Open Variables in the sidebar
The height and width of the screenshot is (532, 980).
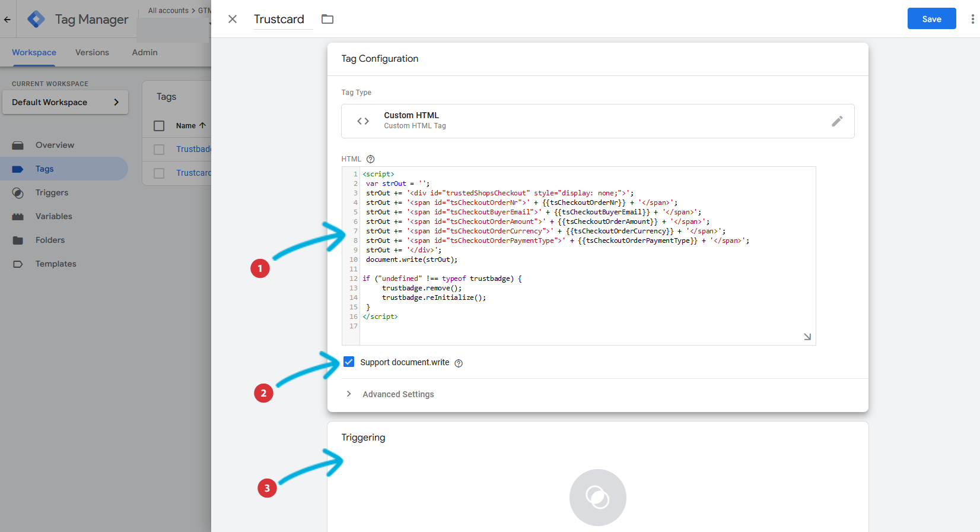64,216
